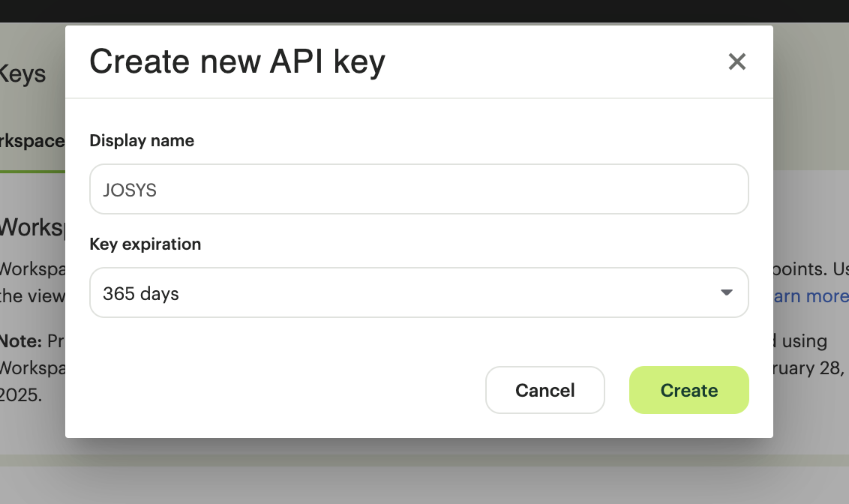Click the 2025. text in the background note
849x504 pixels.
coord(20,395)
